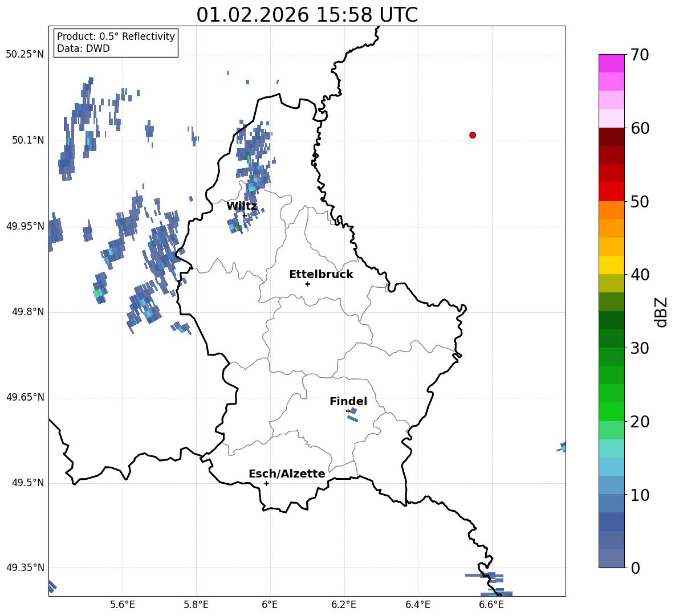The width and height of the screenshot is (675, 616).
Task: Click the green 20 dBZ colorbar segment
Action: (611, 411)
